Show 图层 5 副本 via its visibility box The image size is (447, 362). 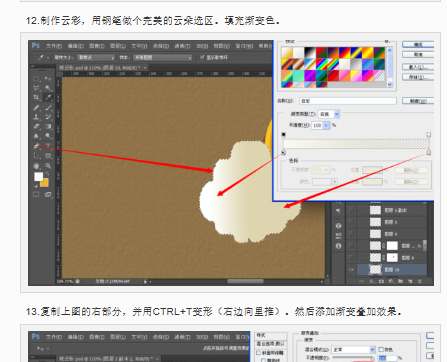click(351, 210)
